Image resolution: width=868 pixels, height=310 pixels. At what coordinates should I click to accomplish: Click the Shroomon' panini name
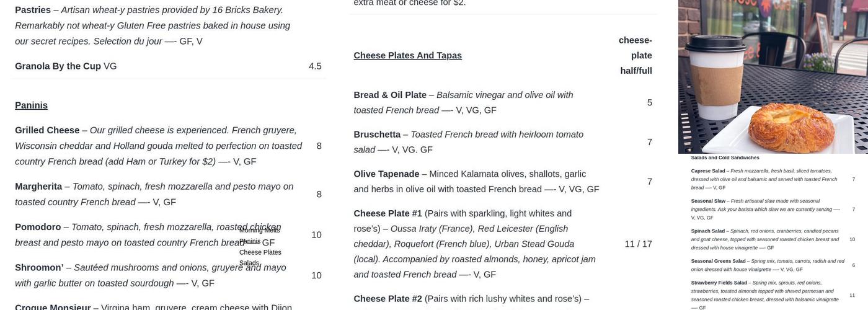tap(39, 268)
